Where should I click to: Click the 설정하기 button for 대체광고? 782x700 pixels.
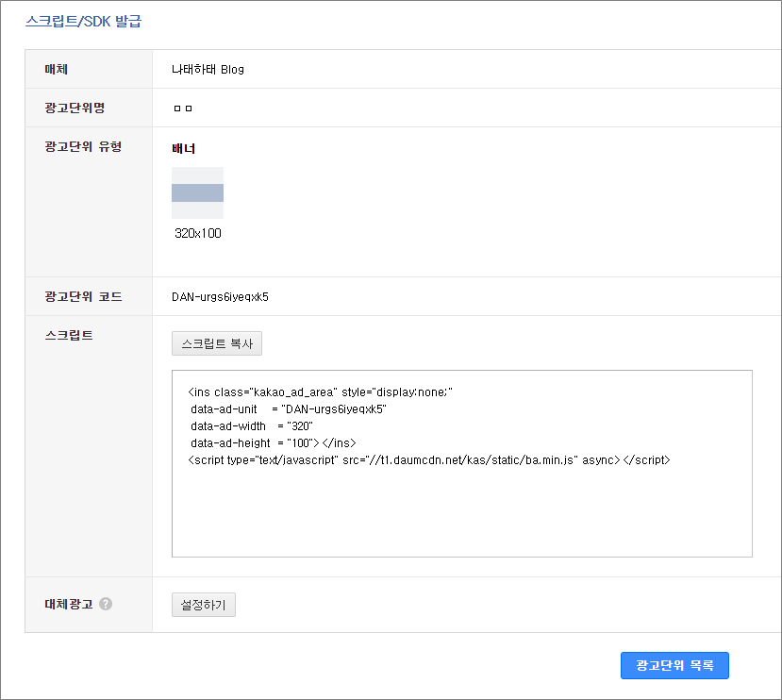click(x=204, y=605)
